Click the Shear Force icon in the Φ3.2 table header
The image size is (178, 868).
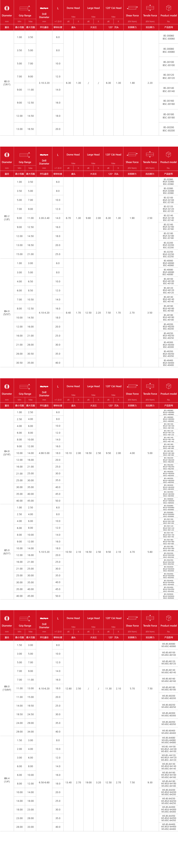pos(132,154)
